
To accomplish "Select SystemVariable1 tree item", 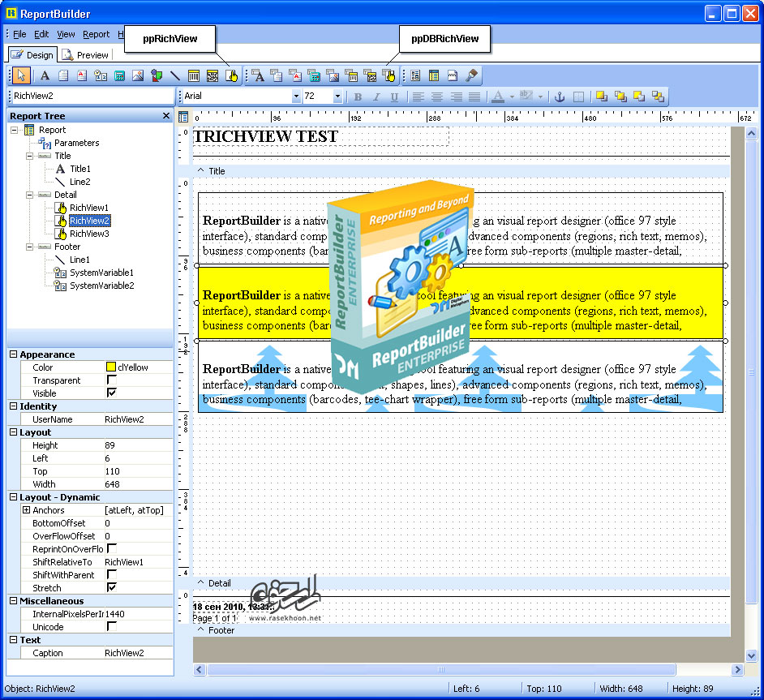I will tap(101, 273).
